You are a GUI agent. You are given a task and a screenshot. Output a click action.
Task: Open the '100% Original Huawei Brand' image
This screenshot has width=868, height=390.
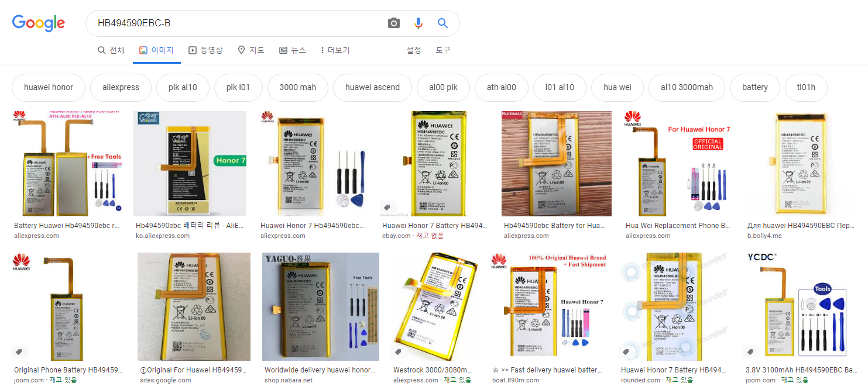(550, 306)
